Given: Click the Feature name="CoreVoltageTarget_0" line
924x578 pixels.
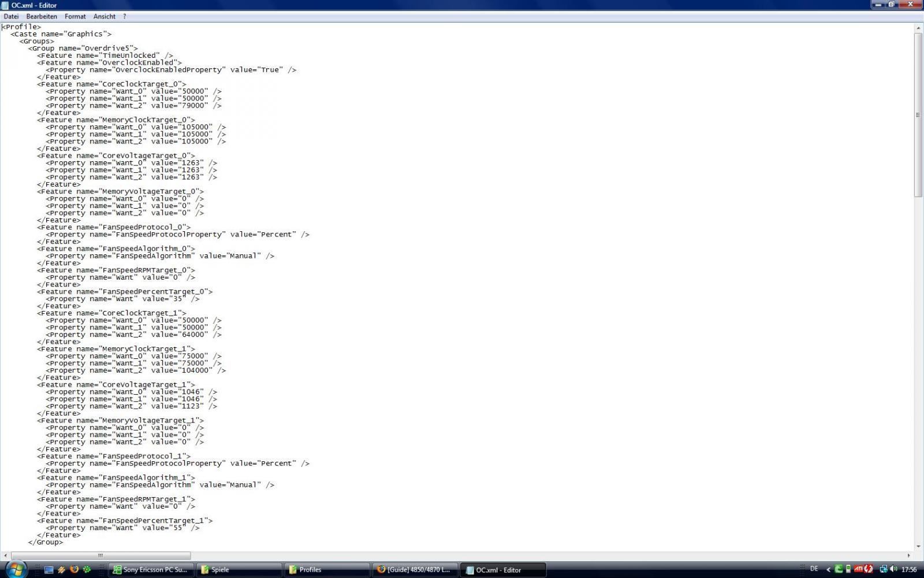Looking at the screenshot, I should 116,156.
